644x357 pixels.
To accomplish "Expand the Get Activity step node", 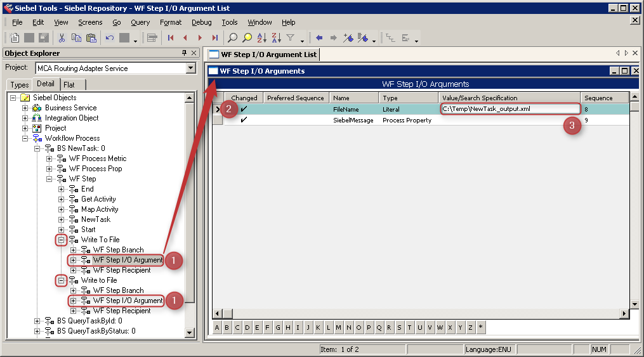I will (x=61, y=200).
